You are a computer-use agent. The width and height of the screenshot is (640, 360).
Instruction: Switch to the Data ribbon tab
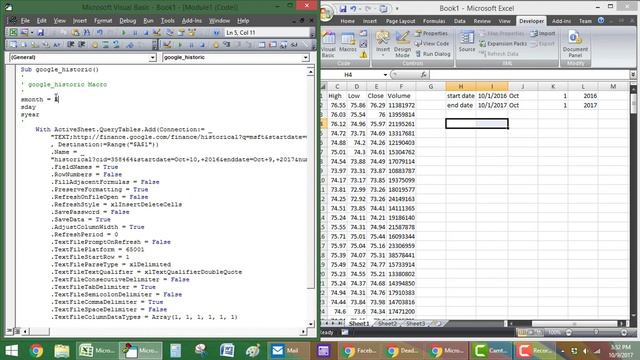pos(460,21)
